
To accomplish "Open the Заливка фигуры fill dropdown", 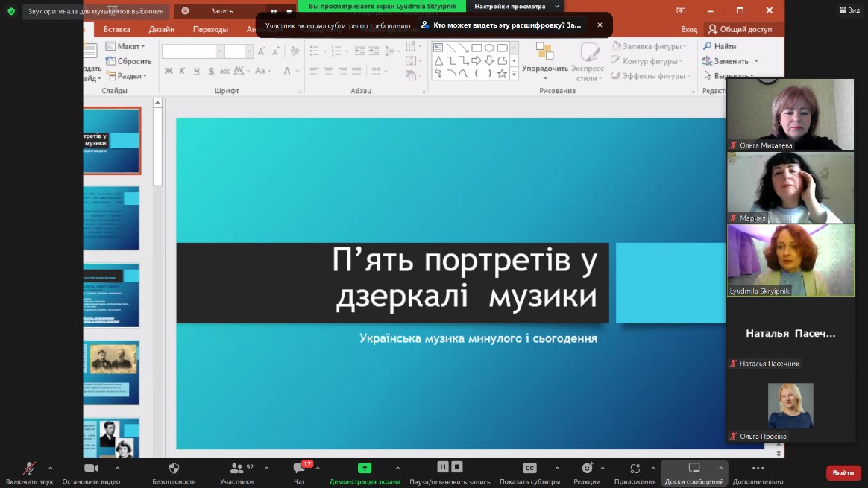I will [x=650, y=46].
